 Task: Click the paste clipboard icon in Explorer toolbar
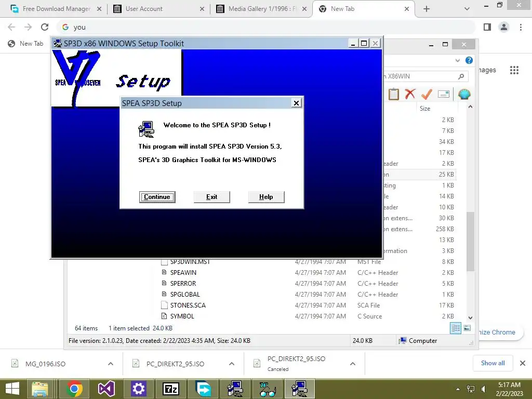tap(393, 94)
